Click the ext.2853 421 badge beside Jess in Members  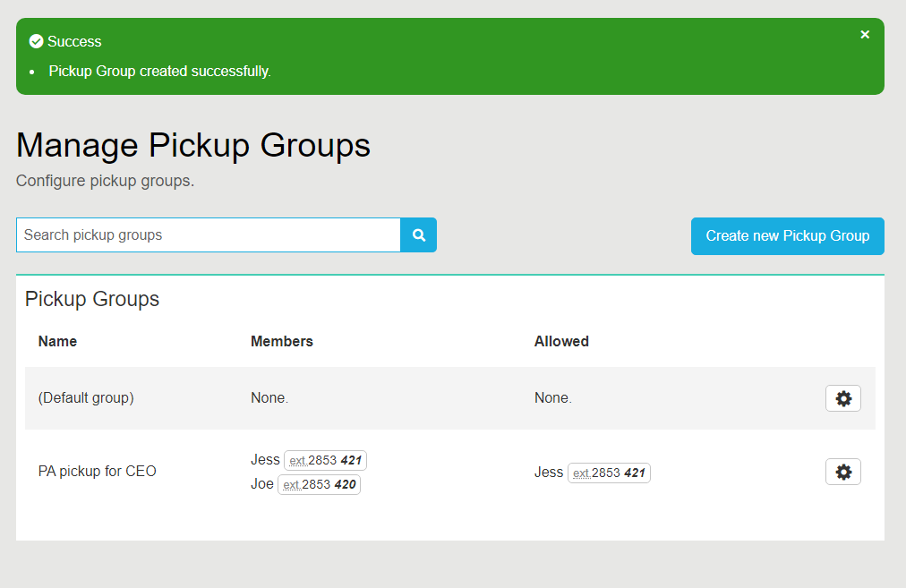(325, 459)
